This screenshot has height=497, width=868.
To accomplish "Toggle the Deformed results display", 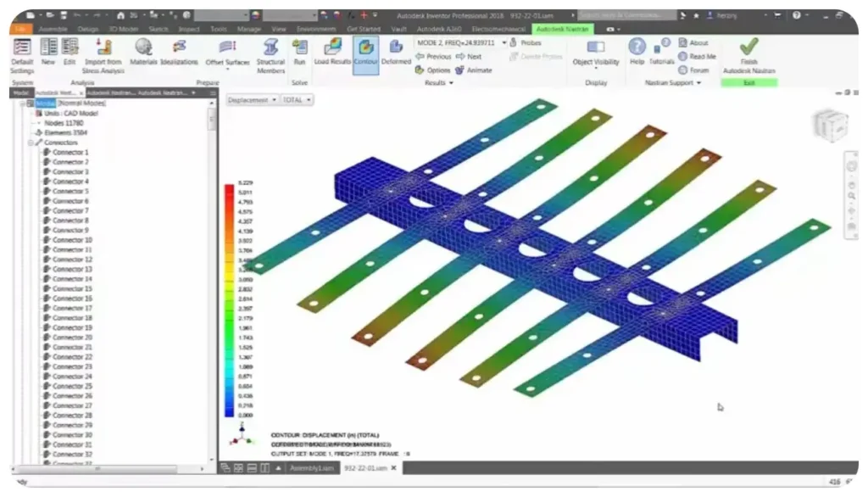I will pos(396,53).
